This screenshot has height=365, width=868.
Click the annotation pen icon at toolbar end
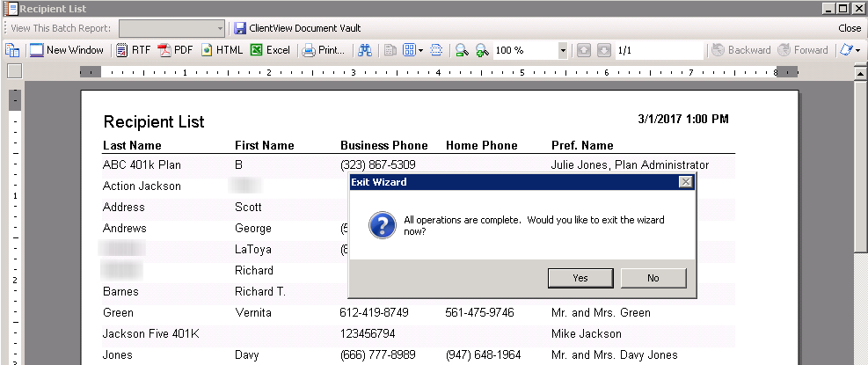tap(846, 50)
